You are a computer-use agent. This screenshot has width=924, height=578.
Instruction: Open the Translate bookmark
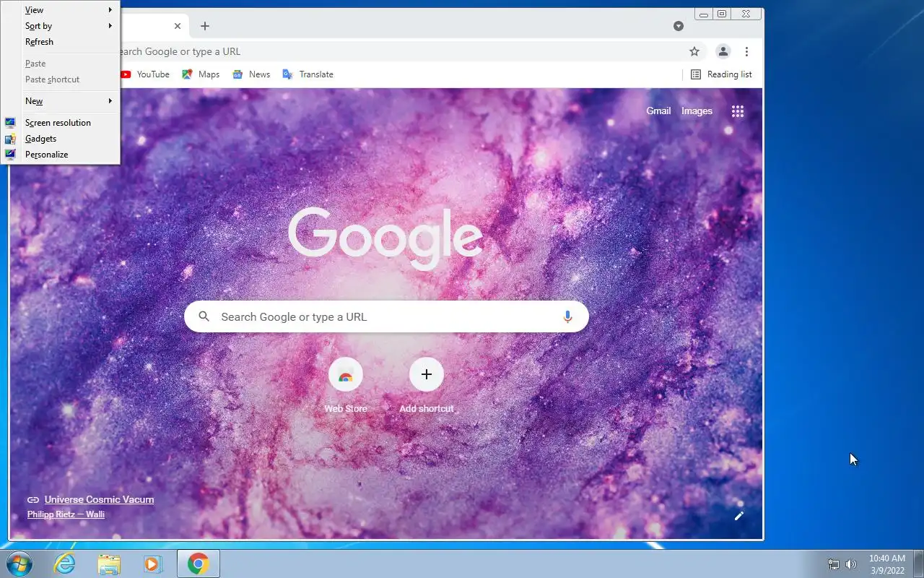pos(308,74)
